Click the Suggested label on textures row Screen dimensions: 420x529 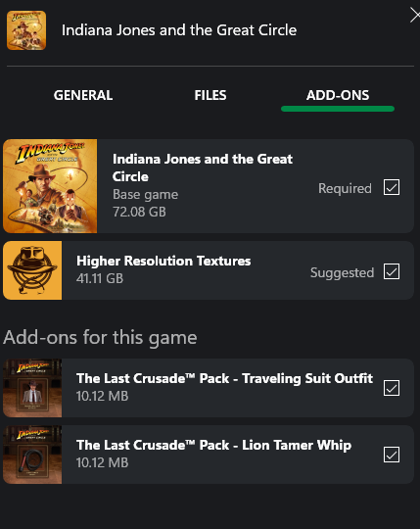[x=342, y=272]
